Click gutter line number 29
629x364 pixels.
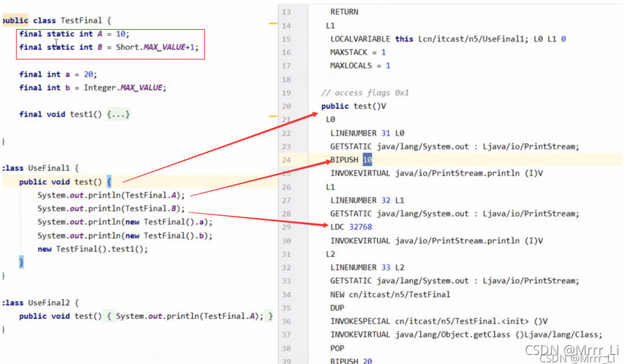coord(286,227)
